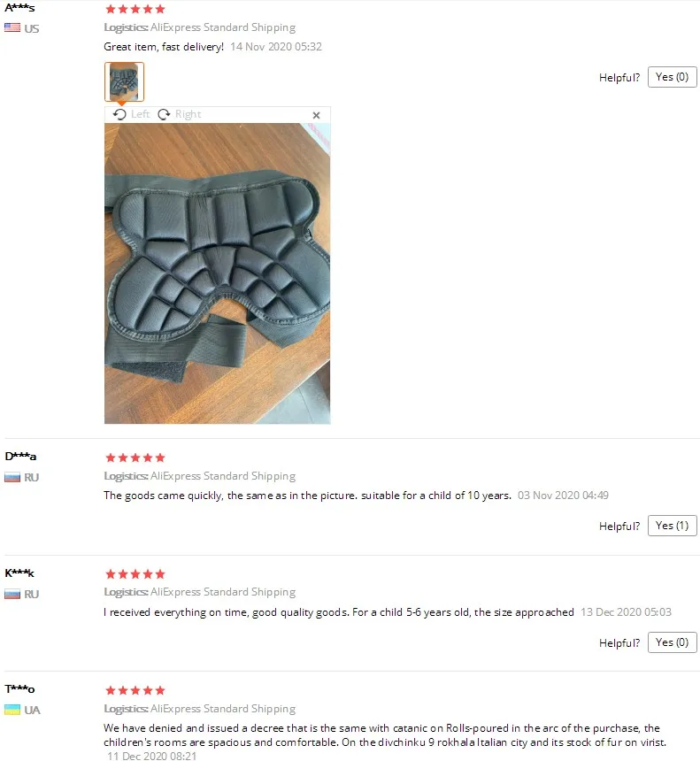Click the five-star rating of D***a
This screenshot has width=700, height=761.
point(135,457)
